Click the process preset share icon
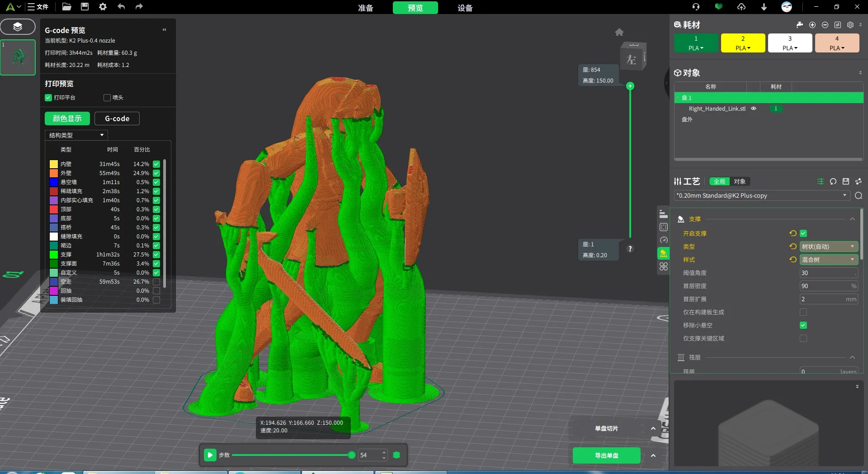The image size is (868, 474). (859, 181)
